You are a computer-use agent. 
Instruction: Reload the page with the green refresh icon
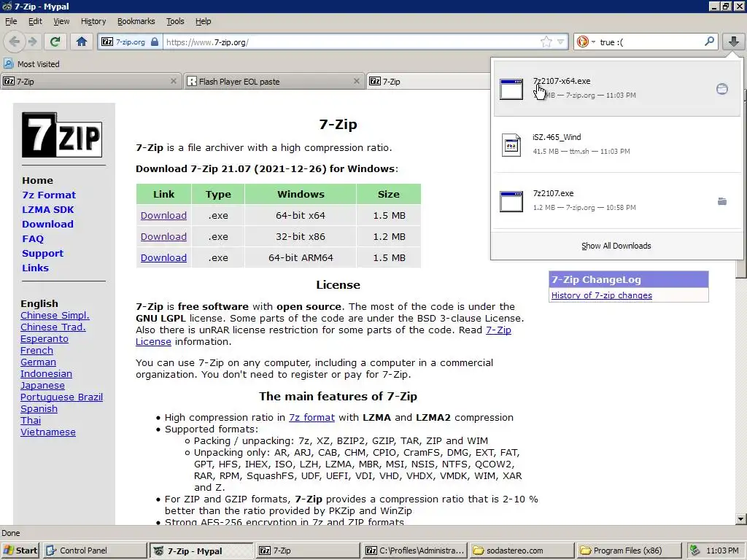[55, 42]
